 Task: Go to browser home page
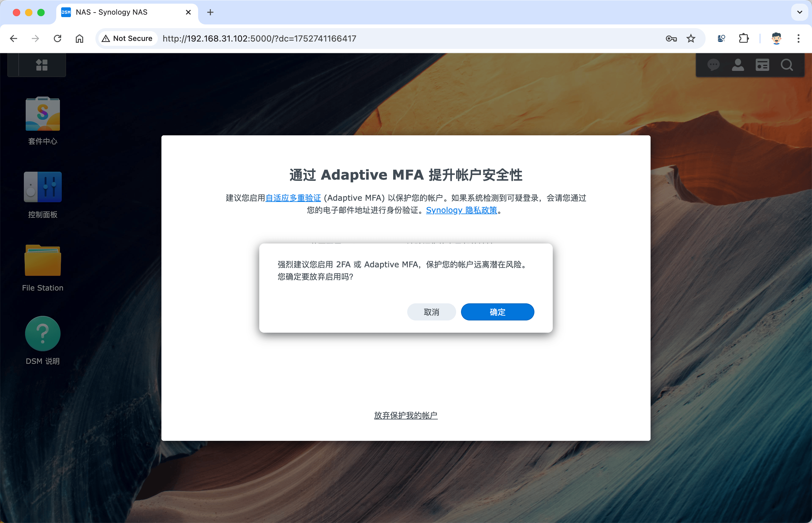pos(79,38)
